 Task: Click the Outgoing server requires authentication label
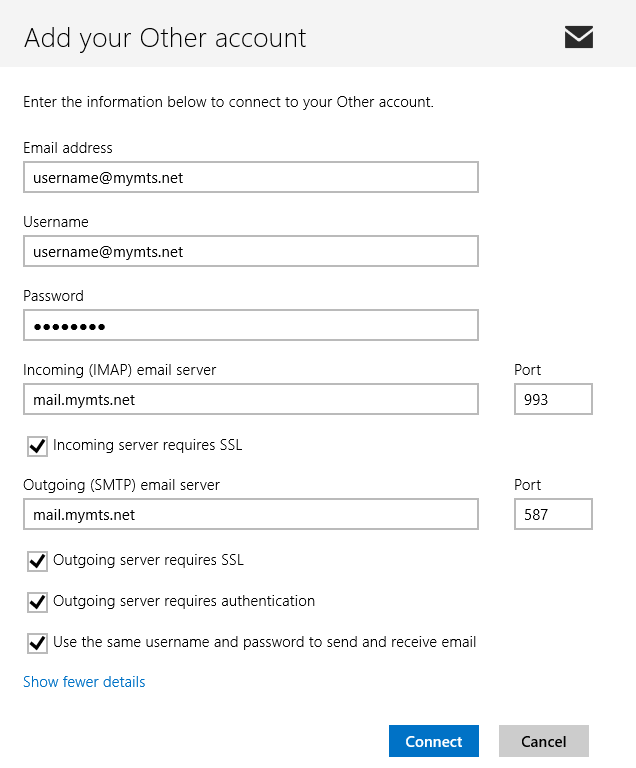click(184, 601)
